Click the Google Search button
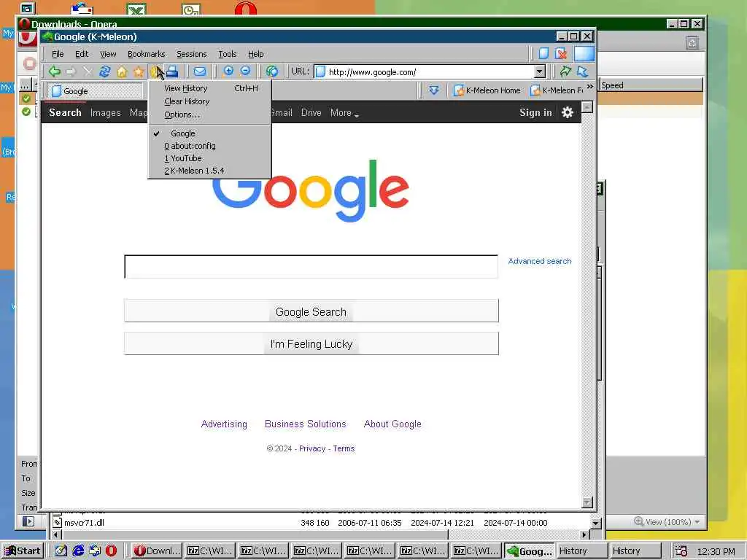Screen dimensions: 747x560 click(x=311, y=311)
